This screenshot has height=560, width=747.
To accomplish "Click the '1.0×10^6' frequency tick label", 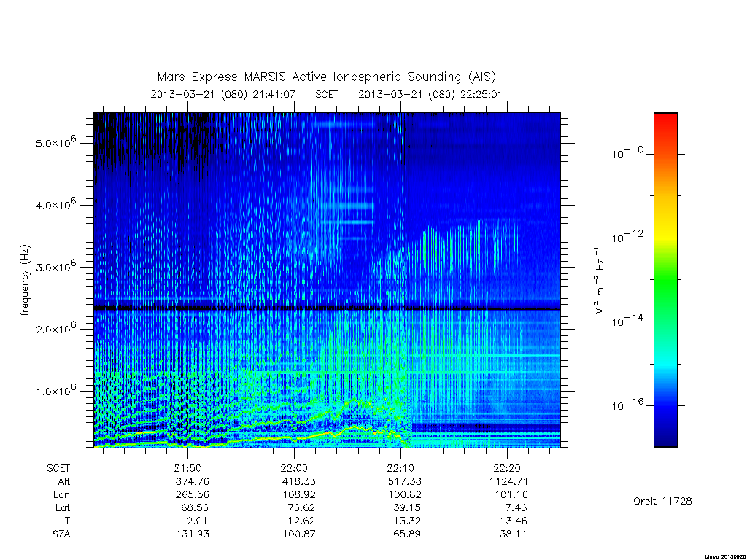I will coord(55,389).
